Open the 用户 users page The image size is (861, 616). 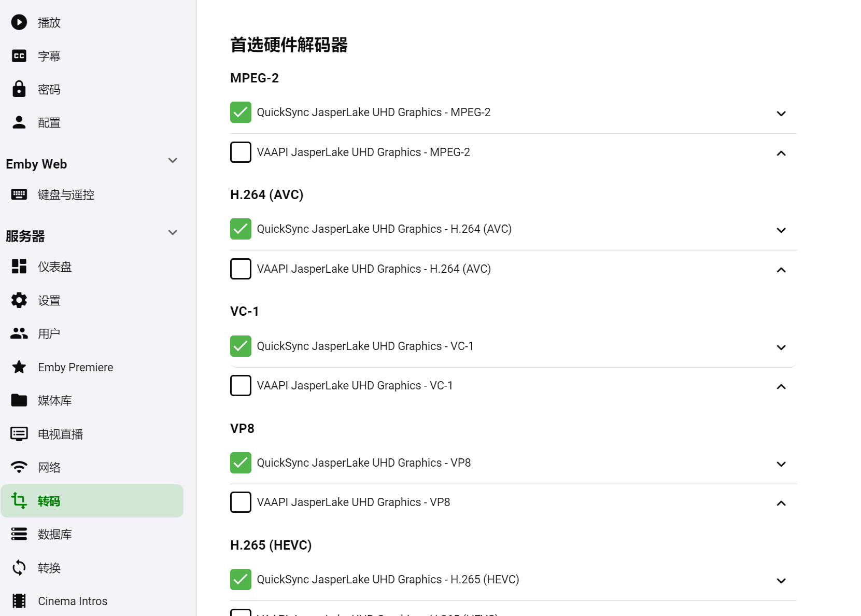click(x=49, y=333)
